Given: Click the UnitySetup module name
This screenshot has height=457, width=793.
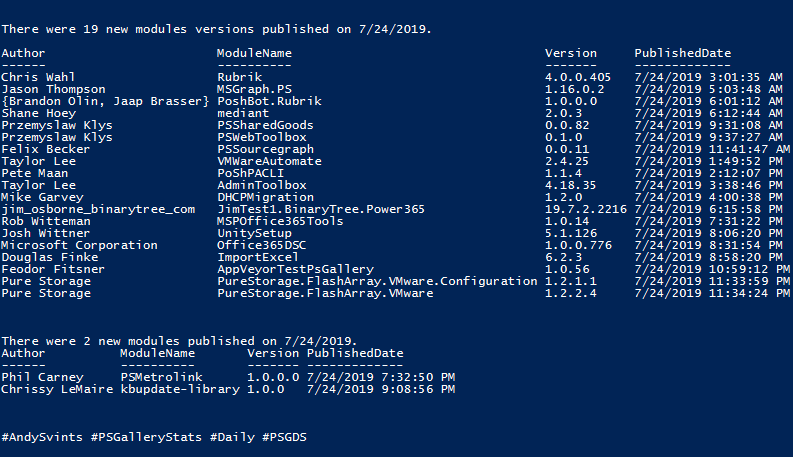Looking at the screenshot, I should (254, 233).
